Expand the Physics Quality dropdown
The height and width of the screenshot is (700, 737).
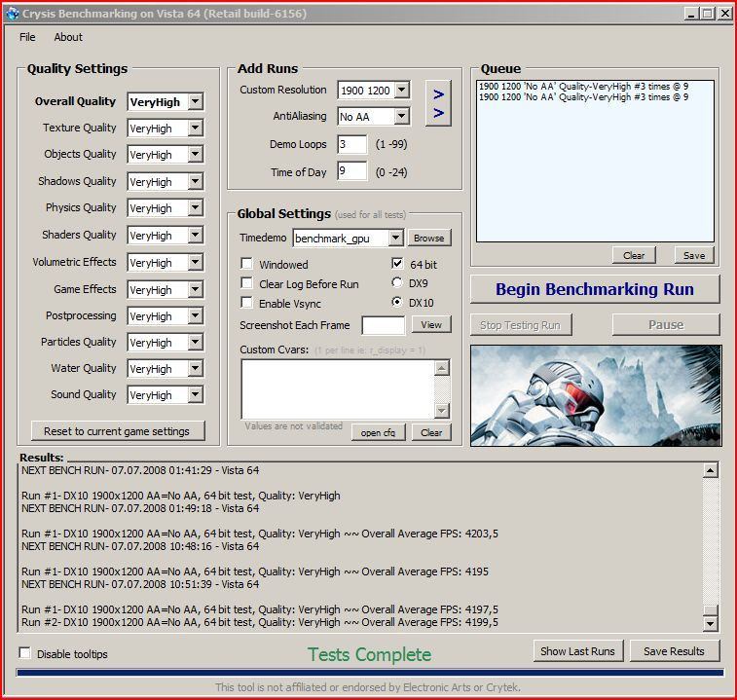click(x=196, y=207)
